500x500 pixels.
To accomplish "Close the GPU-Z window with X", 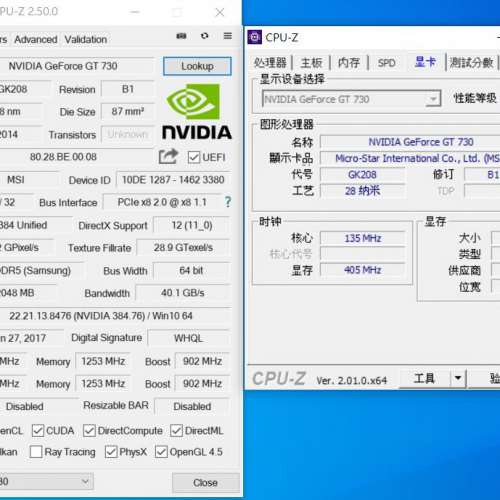I will 220,12.
